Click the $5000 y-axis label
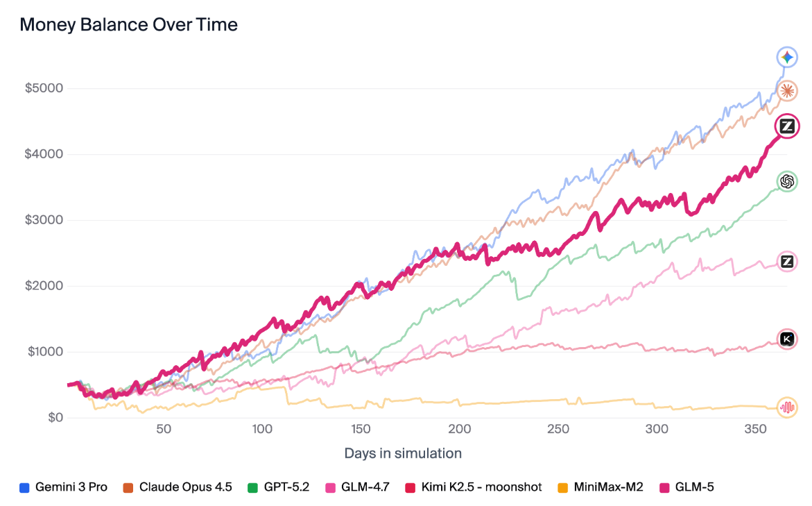The width and height of the screenshot is (812, 506). [44, 88]
